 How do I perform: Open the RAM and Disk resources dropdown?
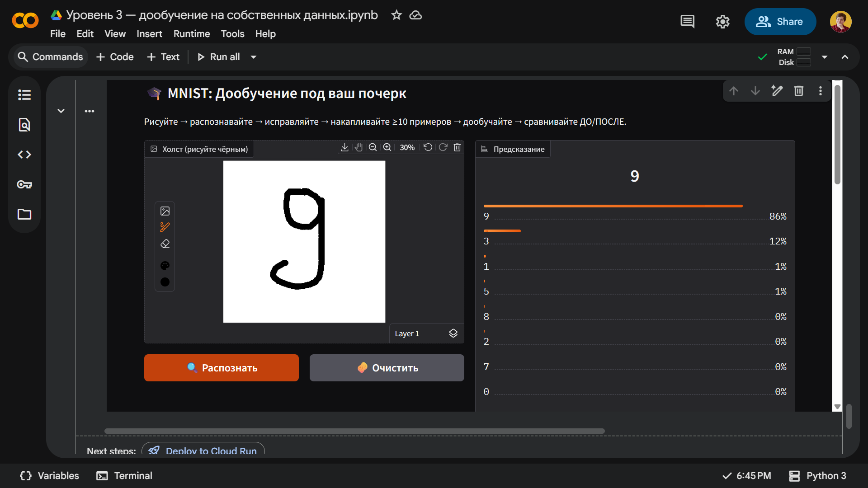[824, 57]
